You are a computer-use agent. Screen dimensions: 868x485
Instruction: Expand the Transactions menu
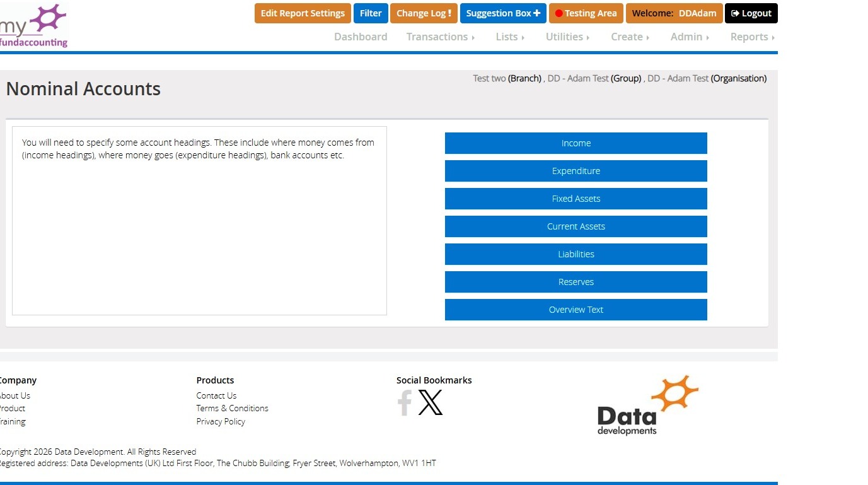point(441,37)
